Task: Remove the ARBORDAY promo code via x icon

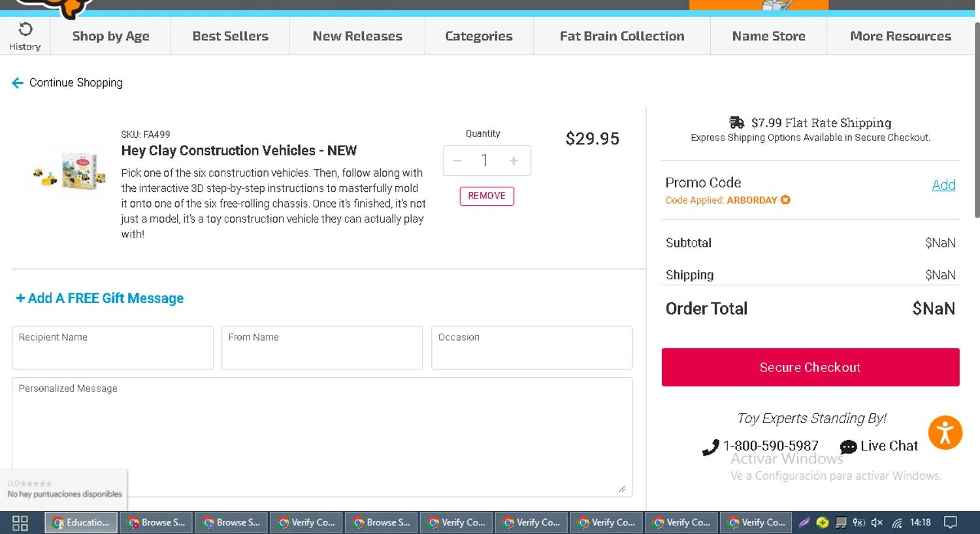Action: point(785,200)
